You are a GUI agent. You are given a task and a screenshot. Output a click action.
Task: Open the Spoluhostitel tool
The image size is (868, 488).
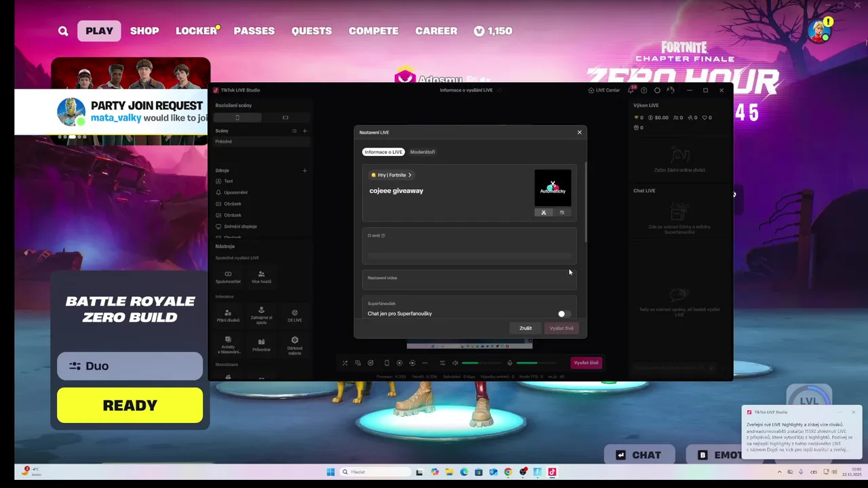pyautogui.click(x=228, y=277)
